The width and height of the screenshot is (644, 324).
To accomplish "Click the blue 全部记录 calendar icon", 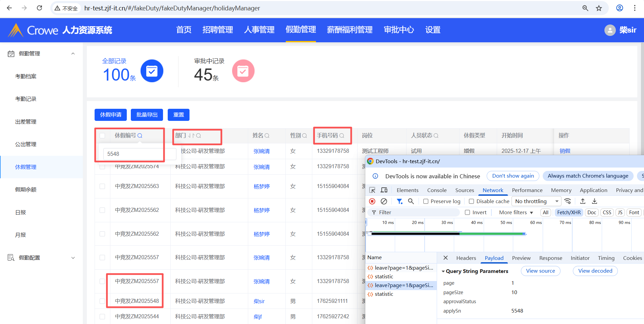I will (x=152, y=71).
